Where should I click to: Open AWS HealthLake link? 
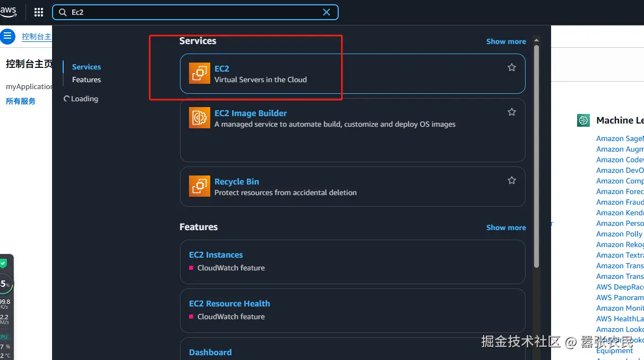coord(620,319)
